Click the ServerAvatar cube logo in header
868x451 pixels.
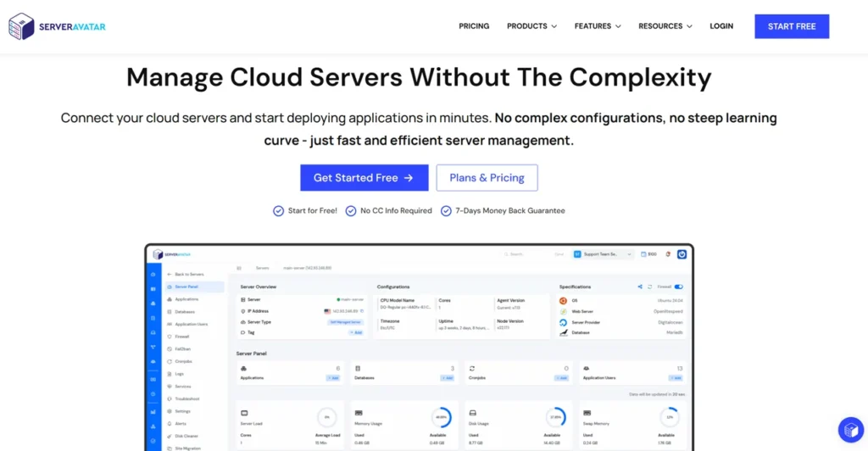[21, 26]
